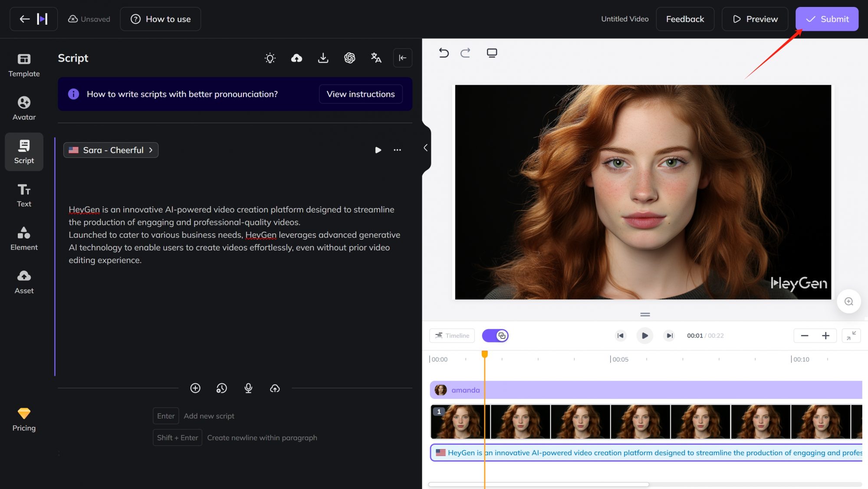Click View instructions button
This screenshot has height=489, width=868.
(x=361, y=94)
